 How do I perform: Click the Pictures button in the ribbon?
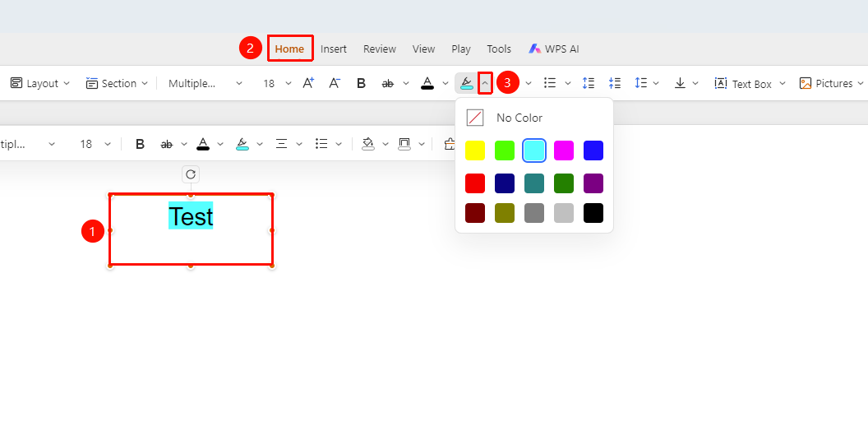826,84
